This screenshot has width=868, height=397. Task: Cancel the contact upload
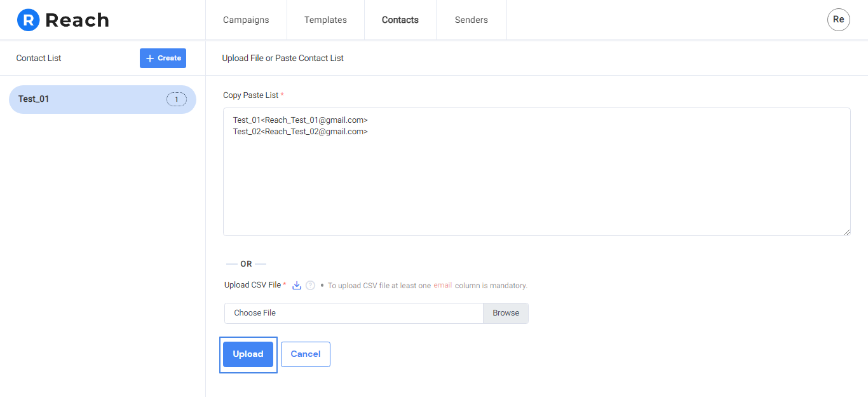click(x=306, y=354)
